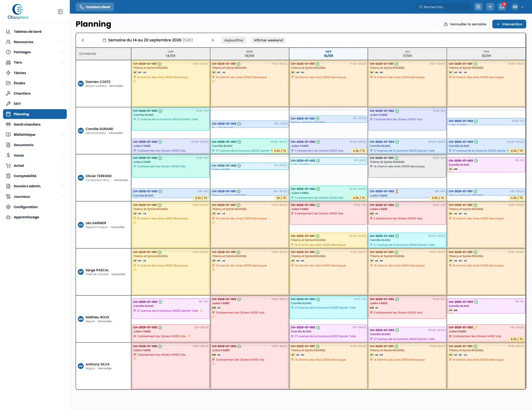Lock Damien COSTE's row via Verrouiller
Image resolution: width=532 pixels, height=410 pixels.
click(x=116, y=86)
